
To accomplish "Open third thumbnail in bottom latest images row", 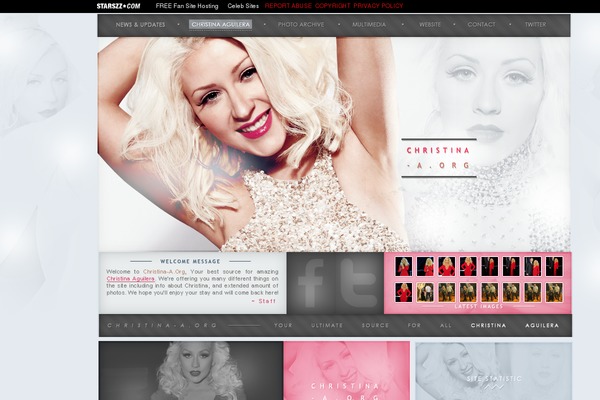I will point(447,292).
